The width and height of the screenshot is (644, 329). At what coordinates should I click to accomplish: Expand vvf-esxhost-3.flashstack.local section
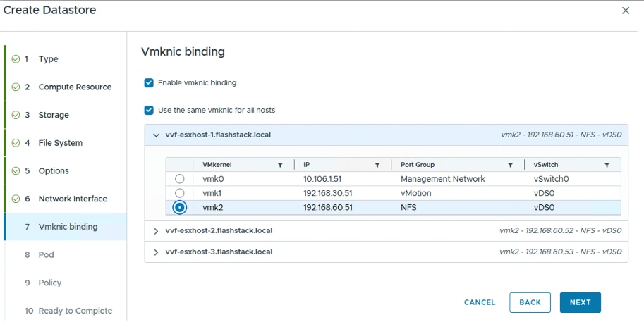156,252
